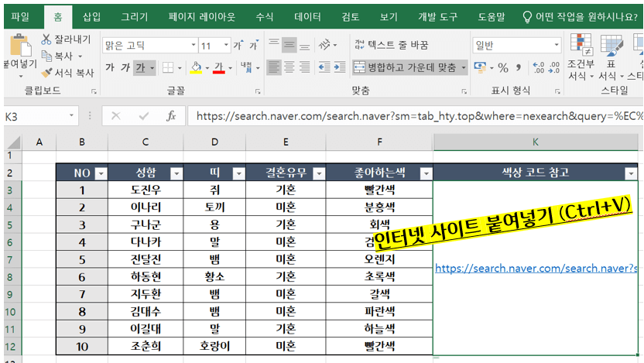Screen dimensions: 644x363
Task: Toggle middle vertical alignment
Action: (289, 45)
